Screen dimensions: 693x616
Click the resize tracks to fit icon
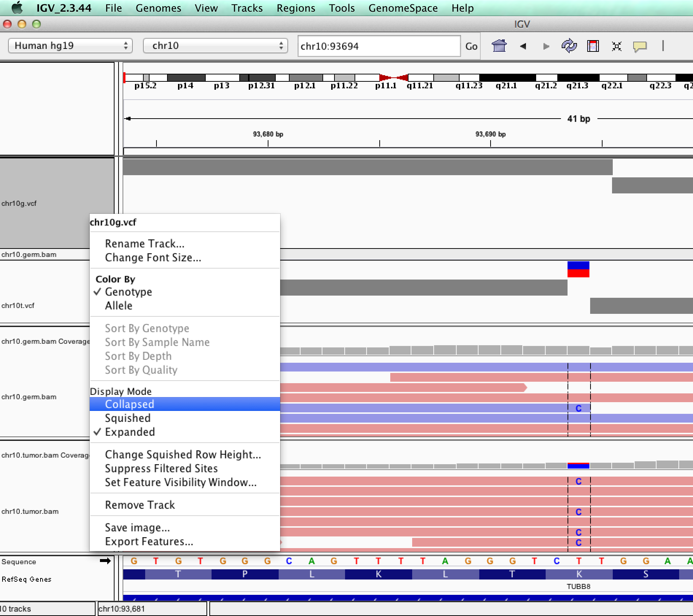point(617,46)
